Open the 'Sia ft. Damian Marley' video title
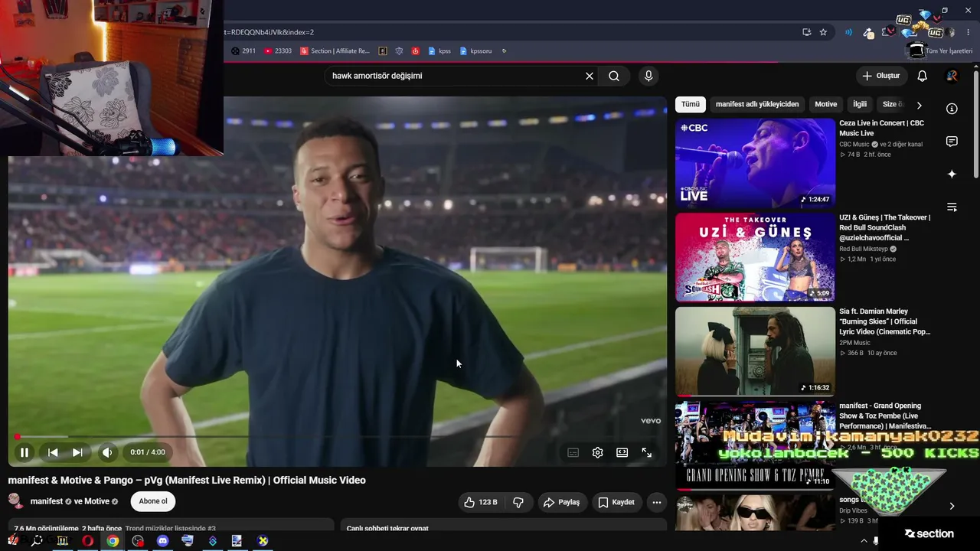 (884, 321)
